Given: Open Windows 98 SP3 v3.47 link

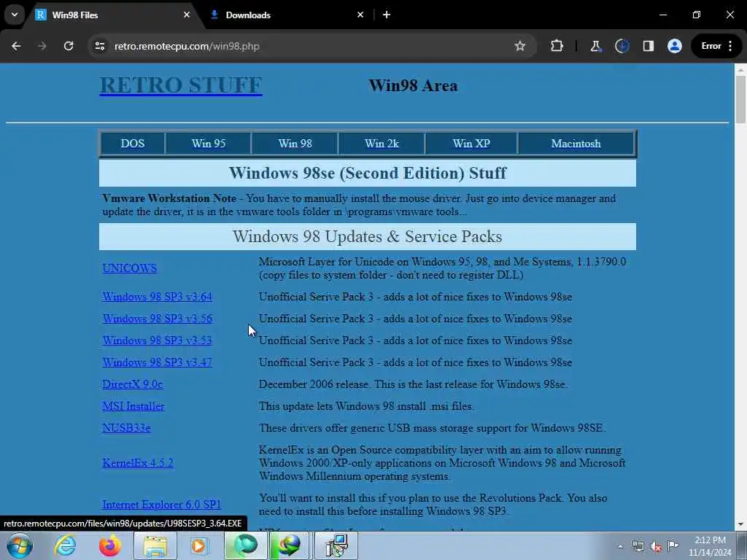Looking at the screenshot, I should tap(158, 362).
